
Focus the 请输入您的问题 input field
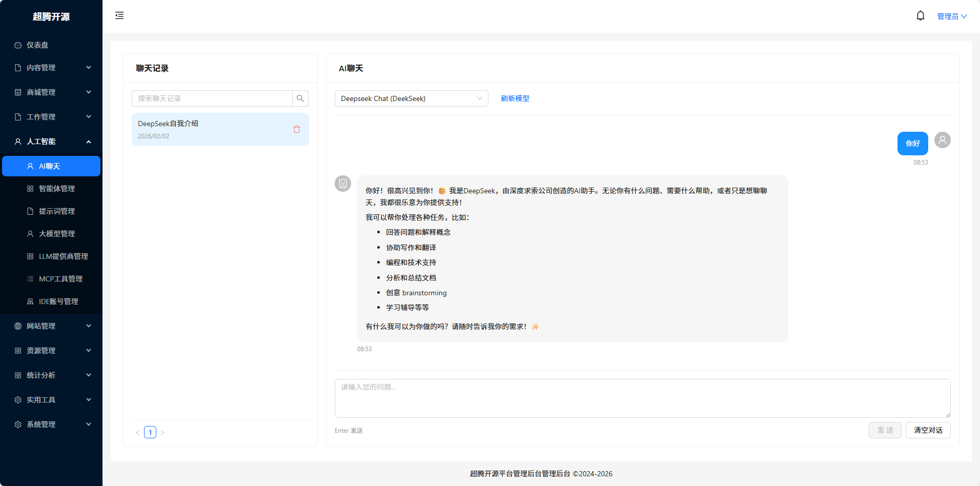coord(641,398)
